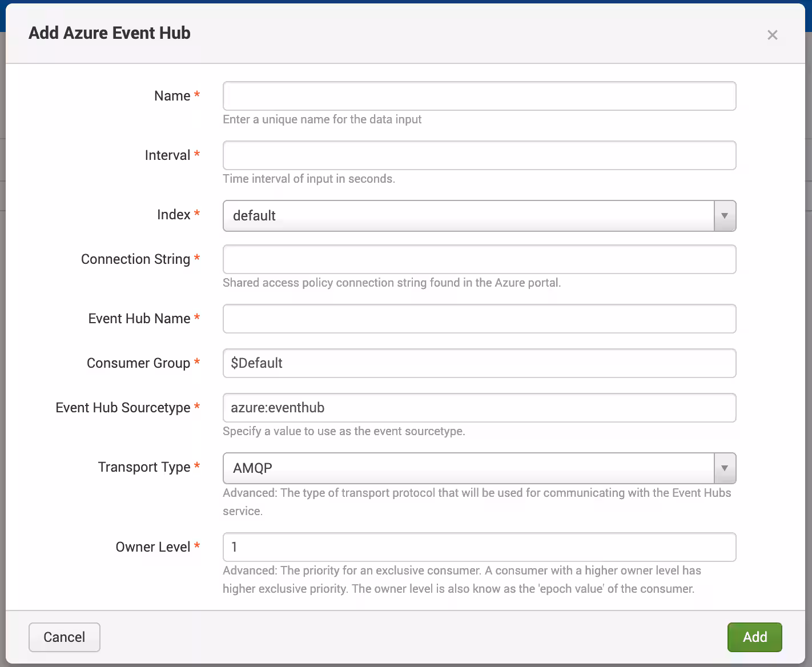
Task: Click the green Add button
Action: tap(754, 637)
